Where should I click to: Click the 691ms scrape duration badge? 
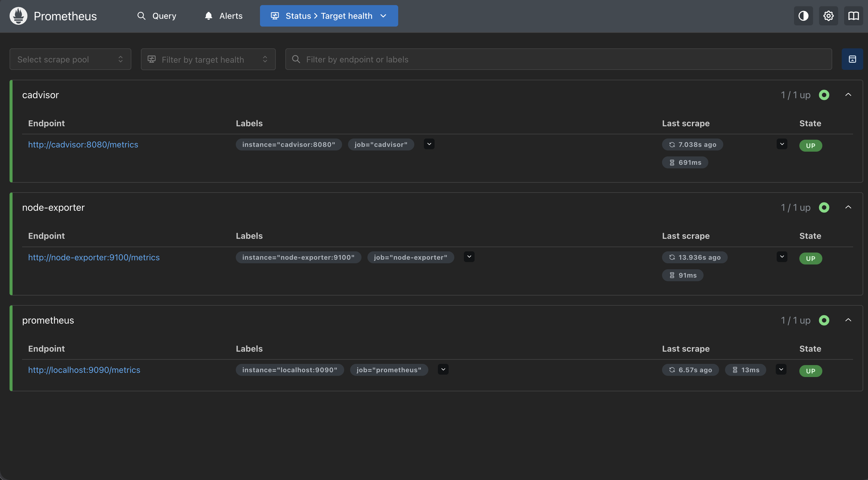[x=685, y=162]
